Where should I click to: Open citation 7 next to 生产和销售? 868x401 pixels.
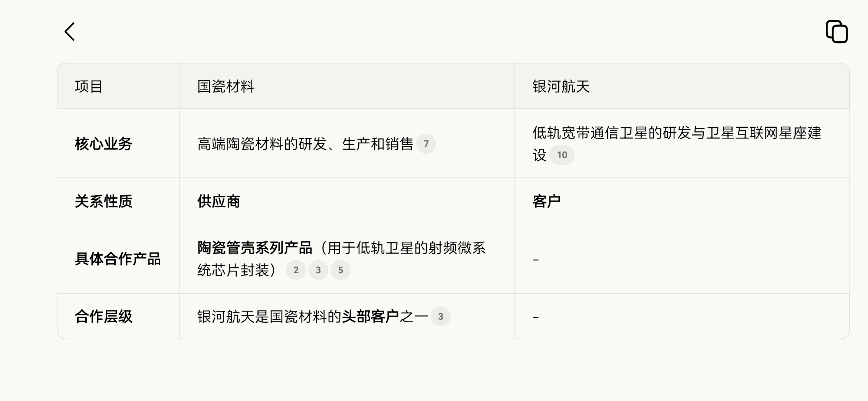tap(426, 144)
